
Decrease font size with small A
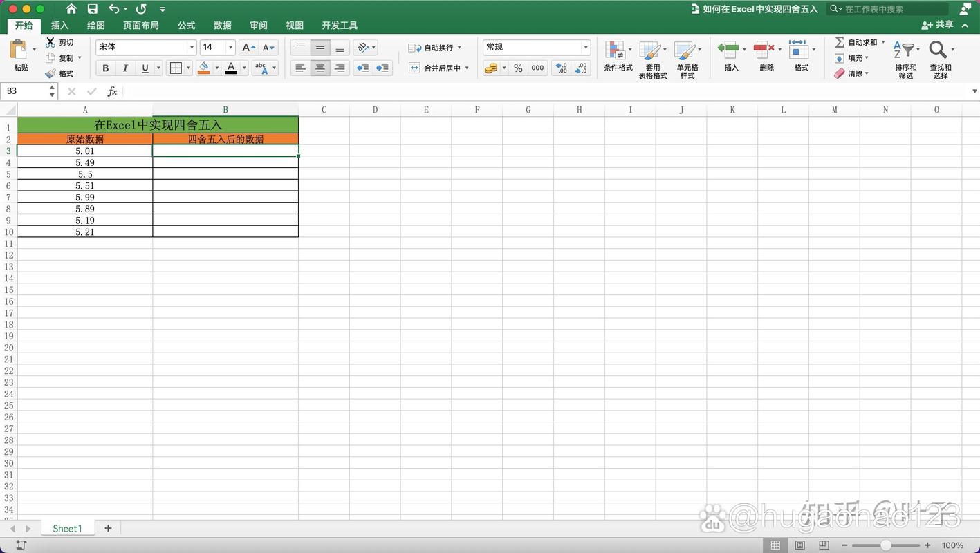[x=268, y=48]
